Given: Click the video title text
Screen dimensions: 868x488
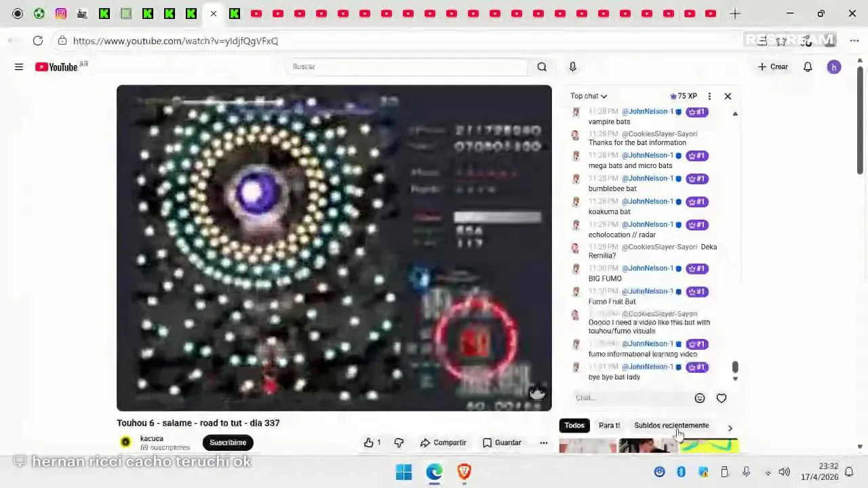Looking at the screenshot, I should point(198,423).
